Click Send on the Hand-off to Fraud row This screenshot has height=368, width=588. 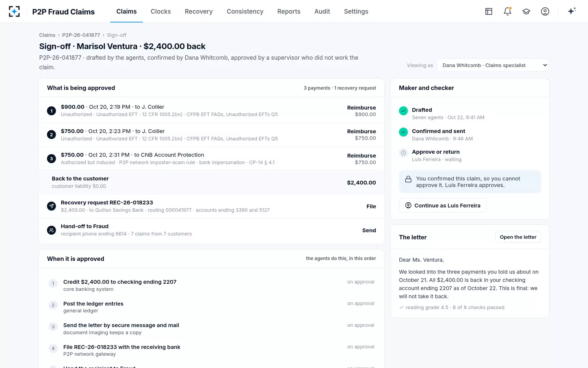point(369,231)
